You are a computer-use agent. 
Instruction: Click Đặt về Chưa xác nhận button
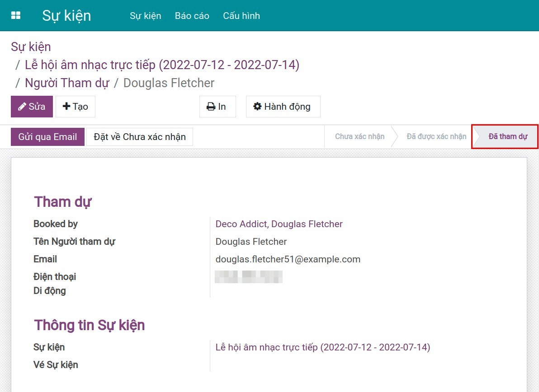[139, 137]
